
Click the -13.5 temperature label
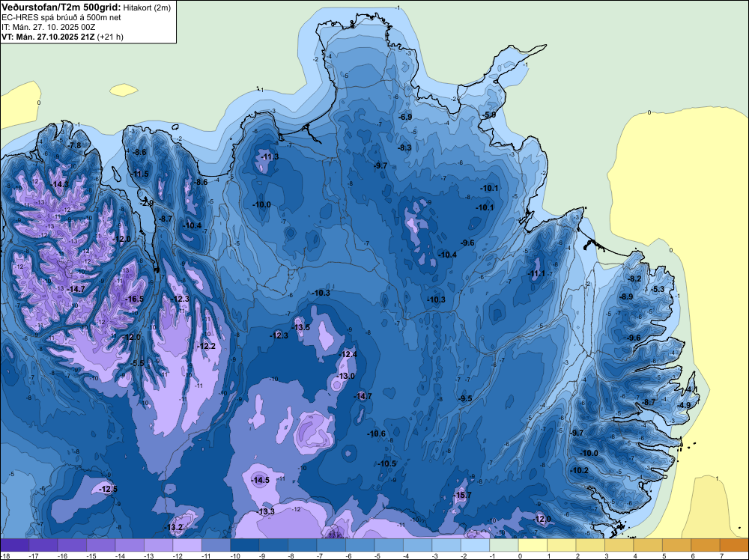[301, 327]
